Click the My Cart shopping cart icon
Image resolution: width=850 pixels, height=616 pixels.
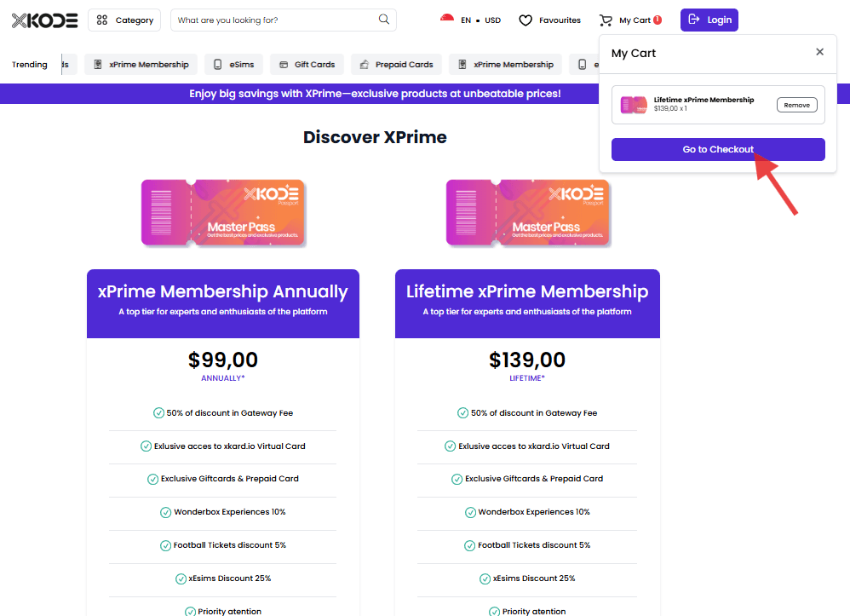(606, 20)
